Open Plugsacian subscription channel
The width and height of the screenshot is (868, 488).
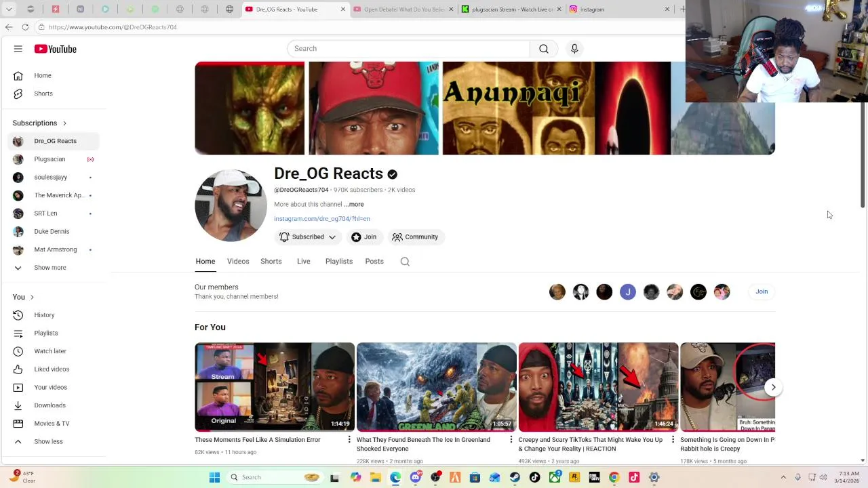point(54,159)
